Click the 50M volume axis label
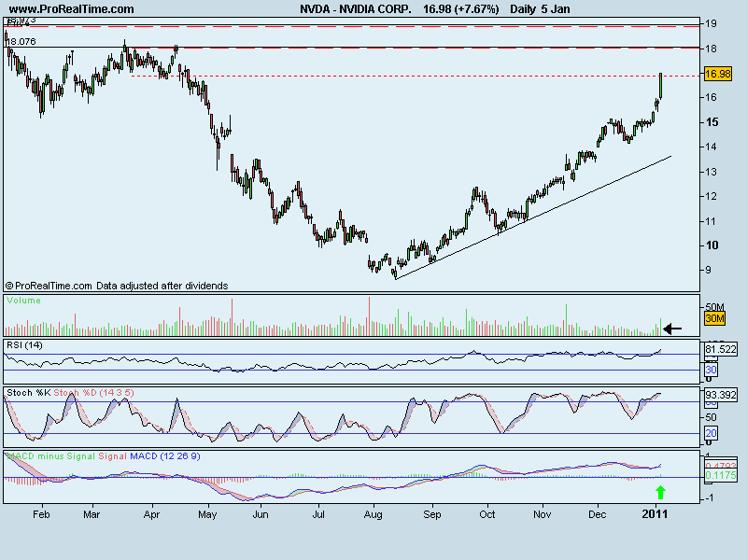Image resolution: width=747 pixels, height=560 pixels. point(714,307)
